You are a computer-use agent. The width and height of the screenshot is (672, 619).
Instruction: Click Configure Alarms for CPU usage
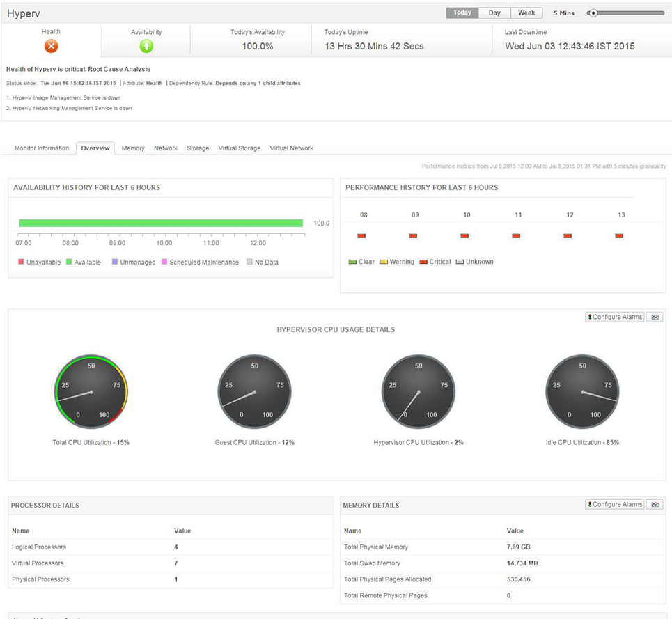614,317
